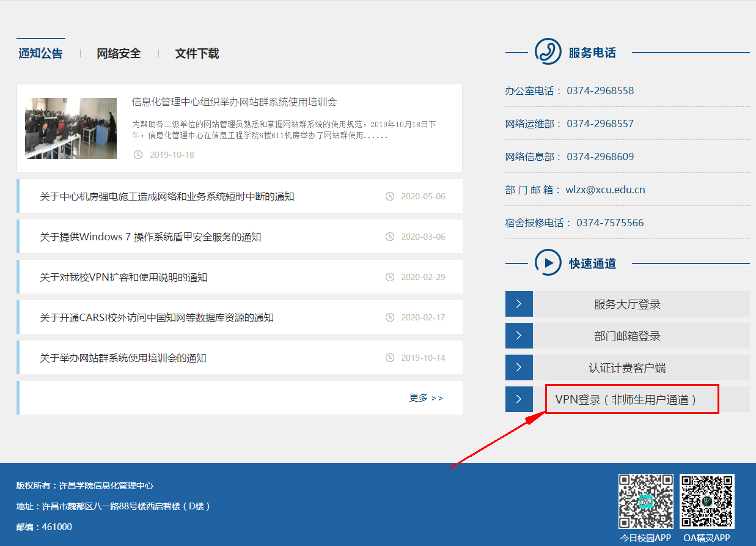Open the CARSI校外访问中国知网 notice
This screenshot has height=546, width=756.
click(156, 318)
